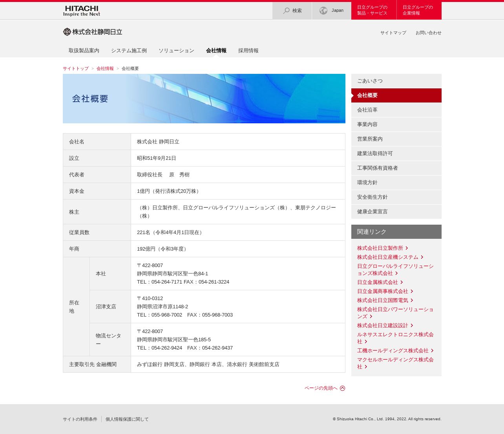Open the 株式会社日立産機システム related link
Image resolution: width=504 pixels, height=434 pixels.
tap(388, 257)
